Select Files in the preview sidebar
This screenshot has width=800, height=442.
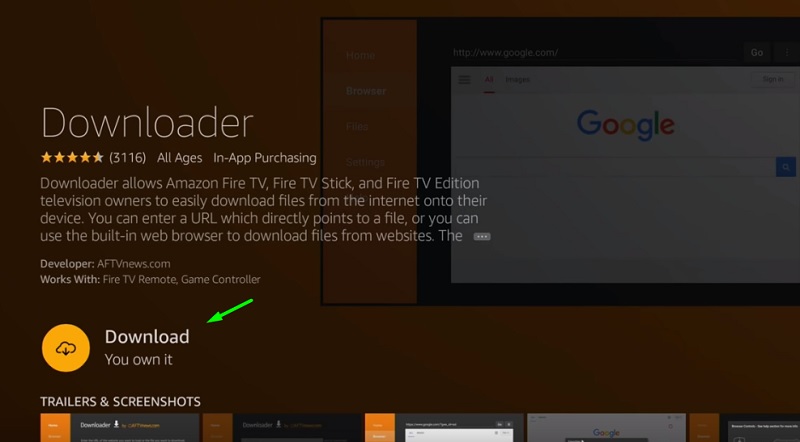357,127
